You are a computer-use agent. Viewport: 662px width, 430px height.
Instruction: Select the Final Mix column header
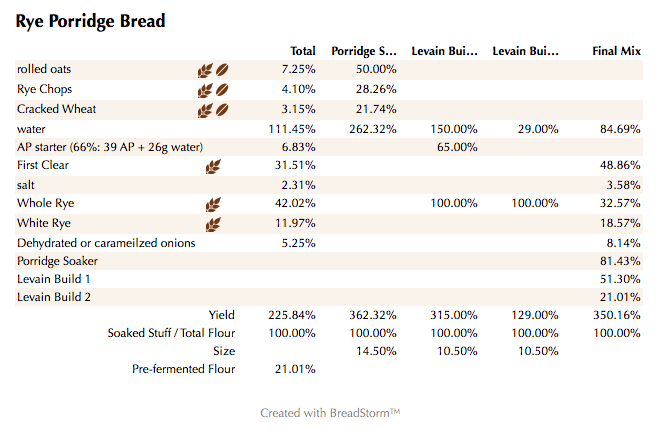click(616, 51)
